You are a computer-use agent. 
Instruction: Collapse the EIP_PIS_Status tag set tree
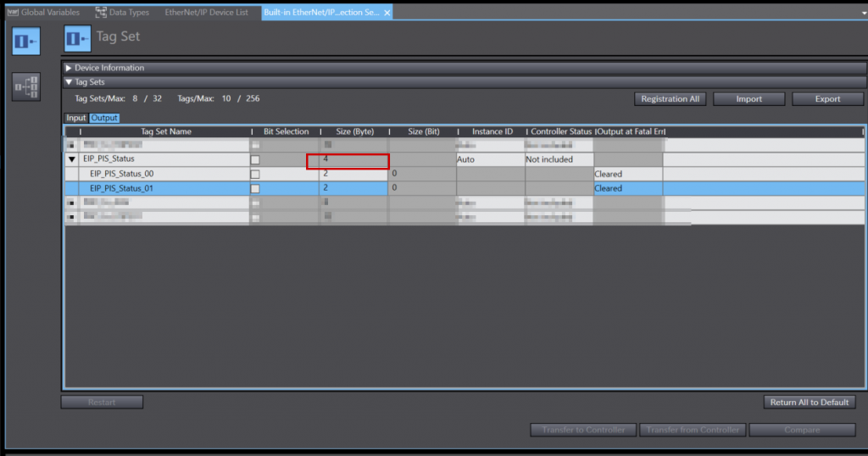(x=72, y=159)
